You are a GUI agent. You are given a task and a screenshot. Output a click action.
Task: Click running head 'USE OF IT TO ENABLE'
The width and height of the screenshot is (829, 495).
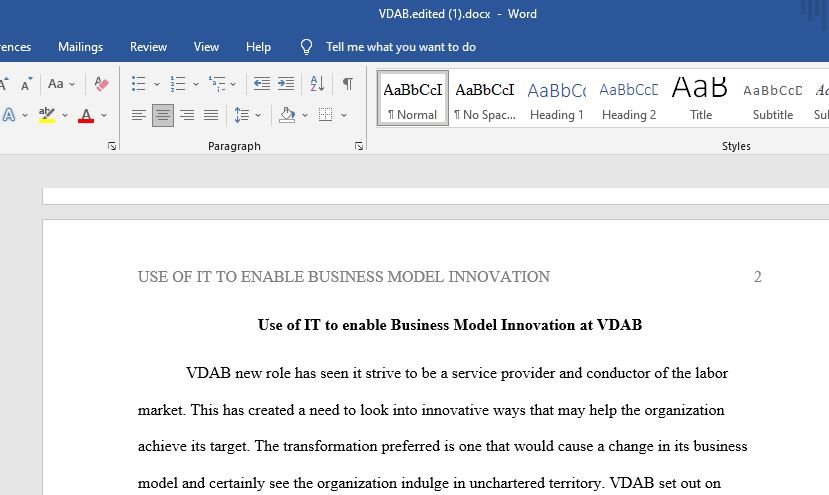pos(219,277)
